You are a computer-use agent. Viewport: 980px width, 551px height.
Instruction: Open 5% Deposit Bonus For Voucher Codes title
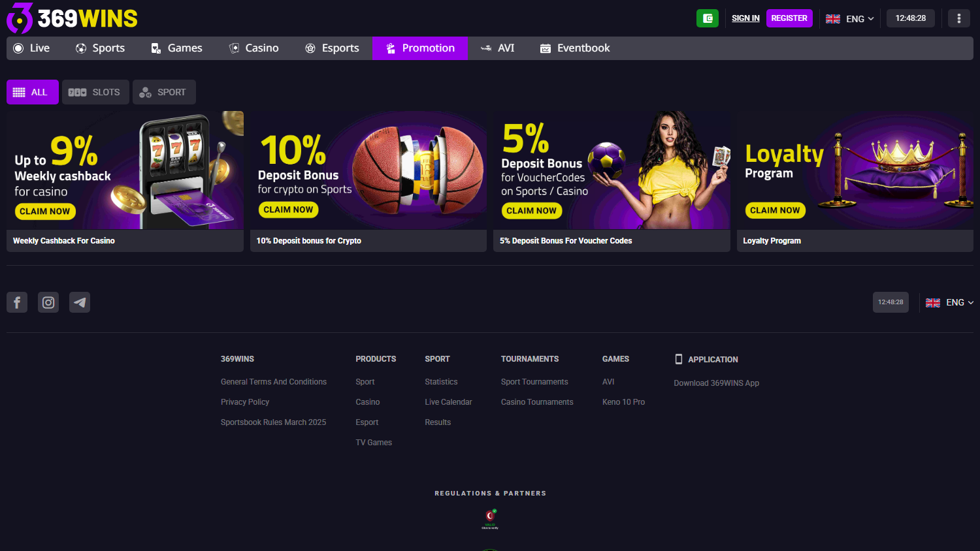pyautogui.click(x=566, y=241)
